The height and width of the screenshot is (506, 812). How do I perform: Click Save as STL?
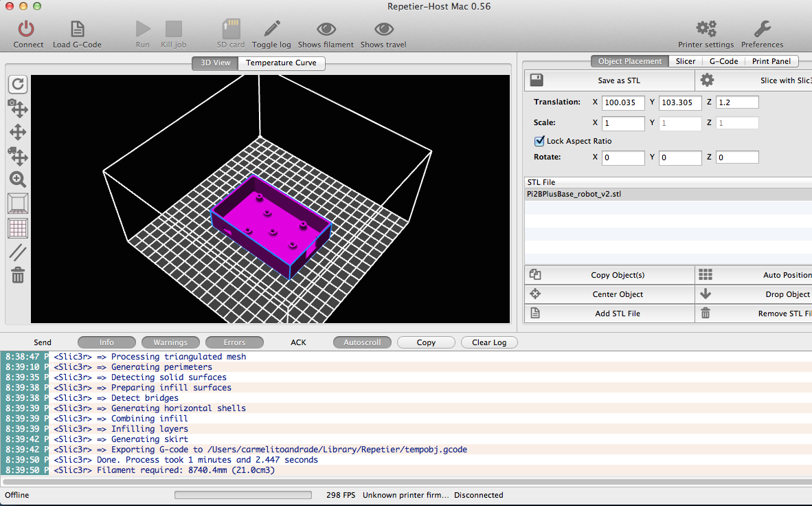[x=609, y=80]
